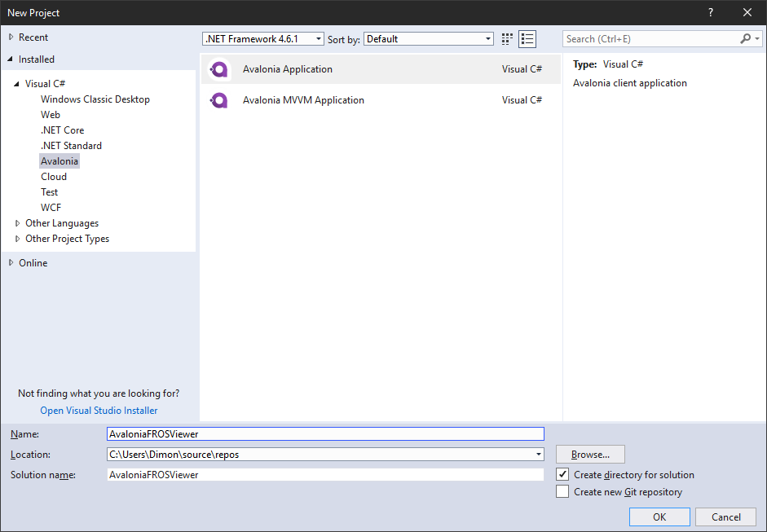The image size is (767, 532).
Task: Switch to details list view
Action: tap(527, 38)
